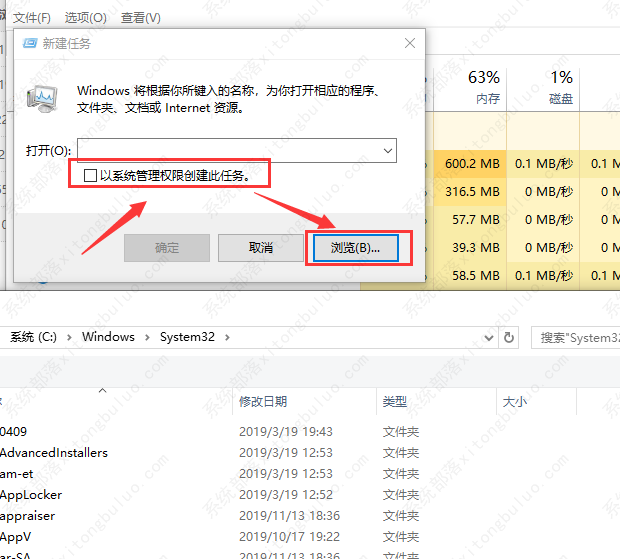The image size is (620, 559).
Task: Sort by the 1% 磁盘 column header
Action: click(x=543, y=88)
